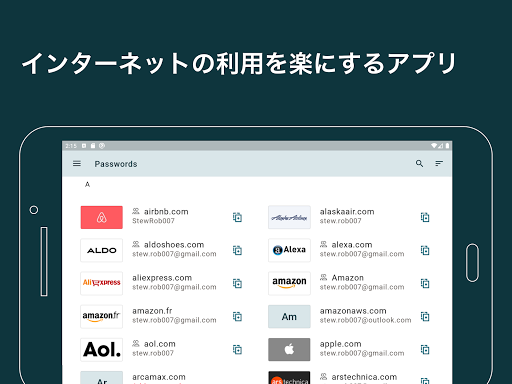Screen dimensions: 512x384
Task: Tap the Passwords screen title
Action: click(116, 164)
